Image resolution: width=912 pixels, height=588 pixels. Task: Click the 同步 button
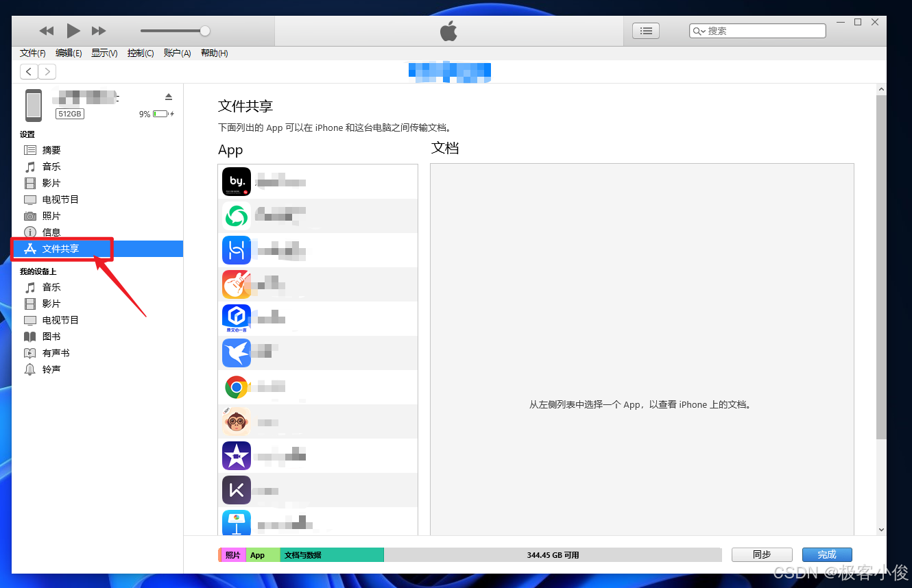(762, 554)
